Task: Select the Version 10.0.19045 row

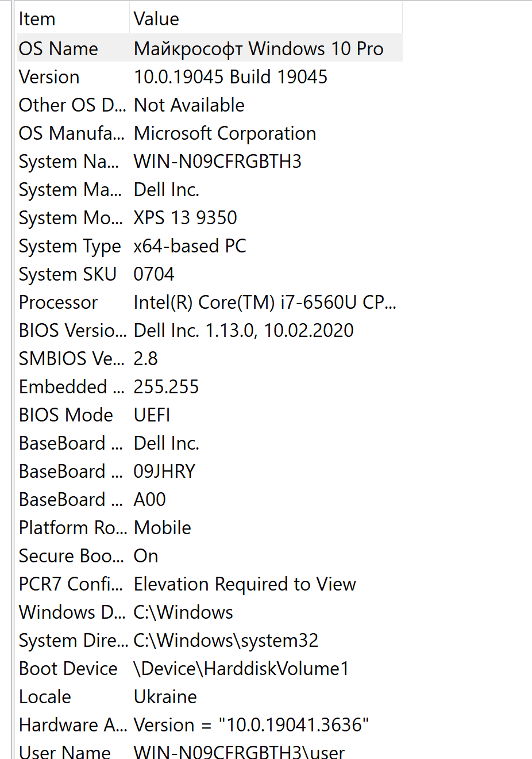Action: click(210, 76)
